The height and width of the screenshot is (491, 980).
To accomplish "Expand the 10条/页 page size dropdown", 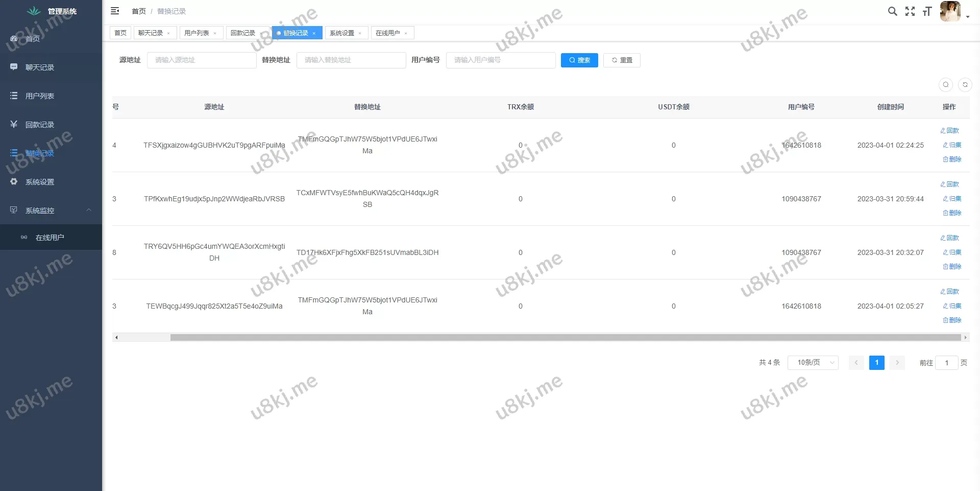I will click(x=813, y=363).
